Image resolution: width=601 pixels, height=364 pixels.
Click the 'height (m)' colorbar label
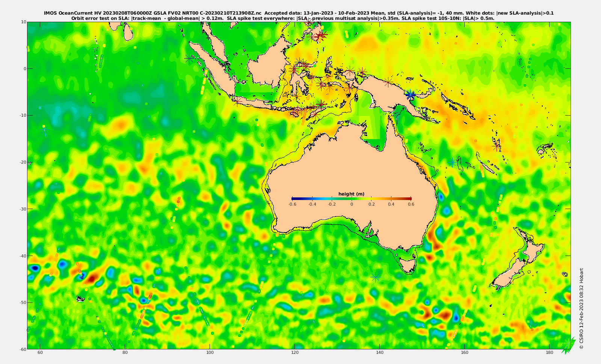coord(351,194)
